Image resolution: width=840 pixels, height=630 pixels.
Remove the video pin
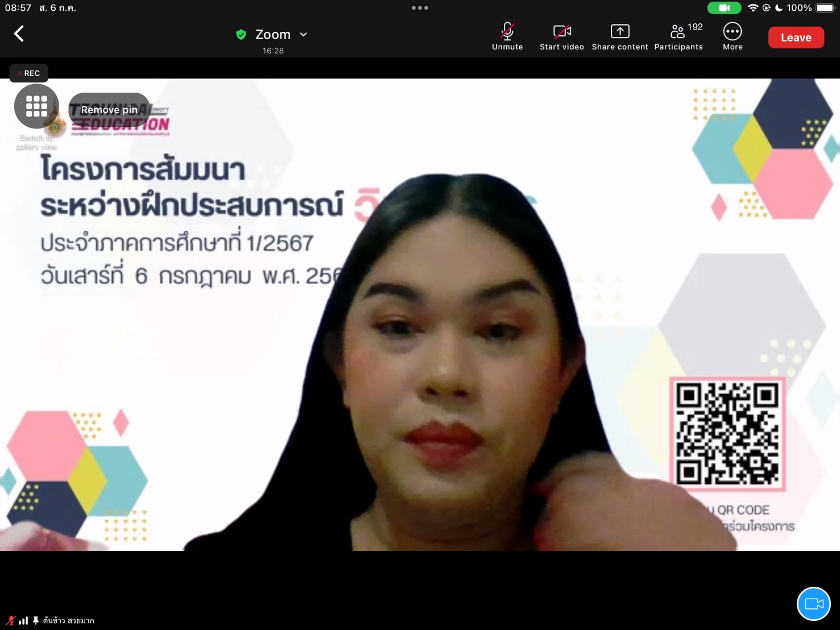click(x=109, y=110)
